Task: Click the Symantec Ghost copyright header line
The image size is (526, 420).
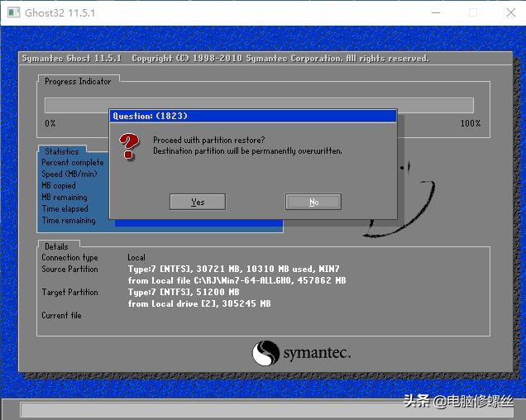Action: pyautogui.click(x=225, y=59)
